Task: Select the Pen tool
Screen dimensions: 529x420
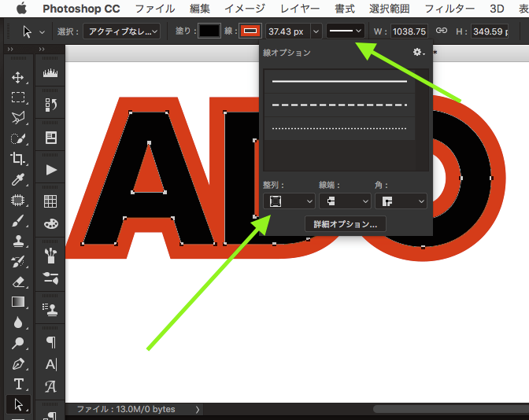Action: 18,363
